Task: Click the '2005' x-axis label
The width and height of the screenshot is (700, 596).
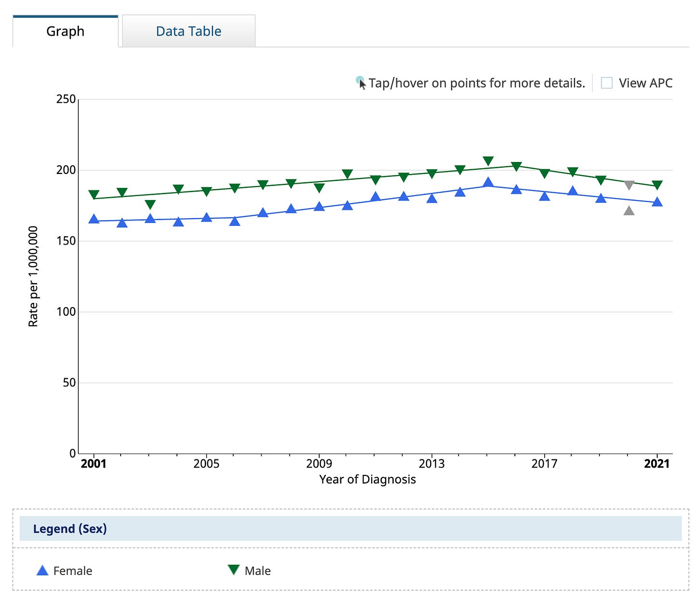Action: (x=206, y=464)
